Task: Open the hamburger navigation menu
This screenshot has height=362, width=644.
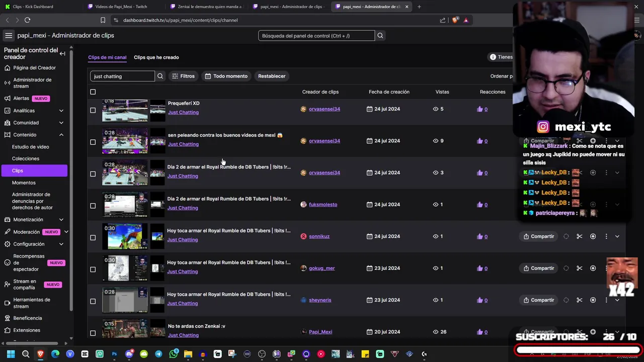Action: (9, 35)
